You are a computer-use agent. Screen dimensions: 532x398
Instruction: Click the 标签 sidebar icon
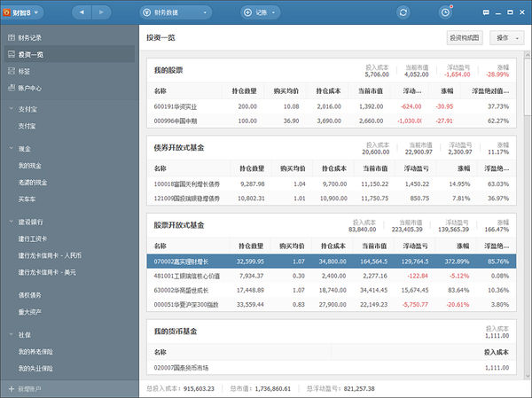12,71
